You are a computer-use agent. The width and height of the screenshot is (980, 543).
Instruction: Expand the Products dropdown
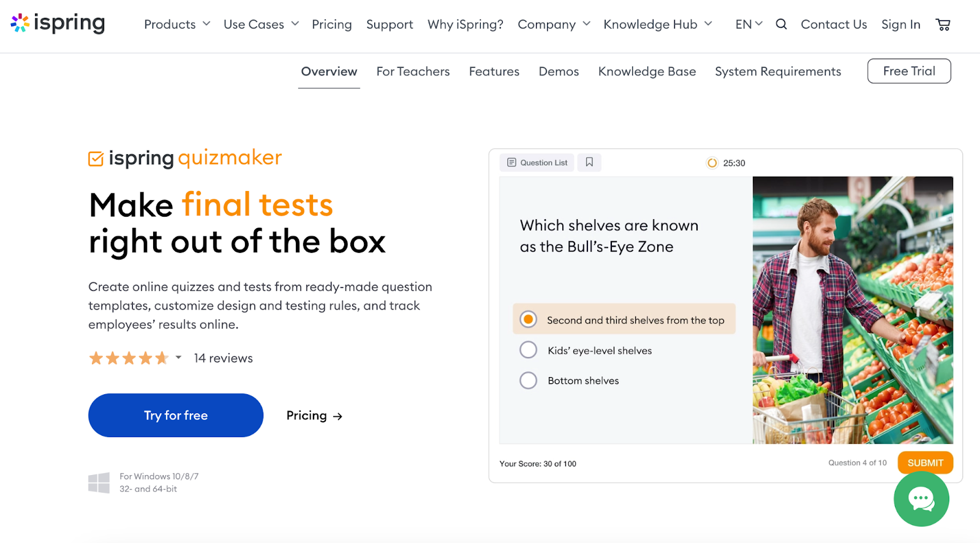(x=177, y=24)
